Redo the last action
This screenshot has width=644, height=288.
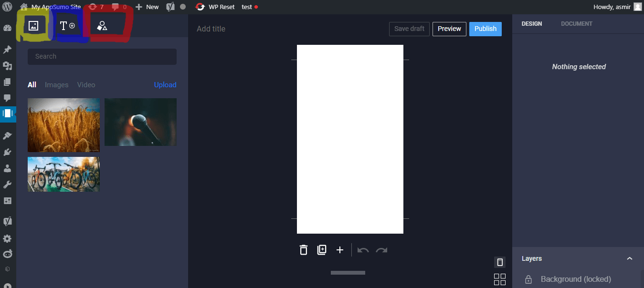tap(381, 250)
